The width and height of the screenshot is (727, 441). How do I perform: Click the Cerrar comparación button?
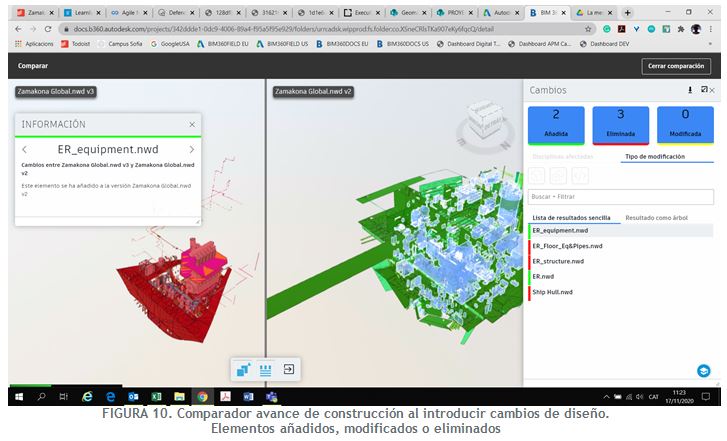(x=676, y=66)
